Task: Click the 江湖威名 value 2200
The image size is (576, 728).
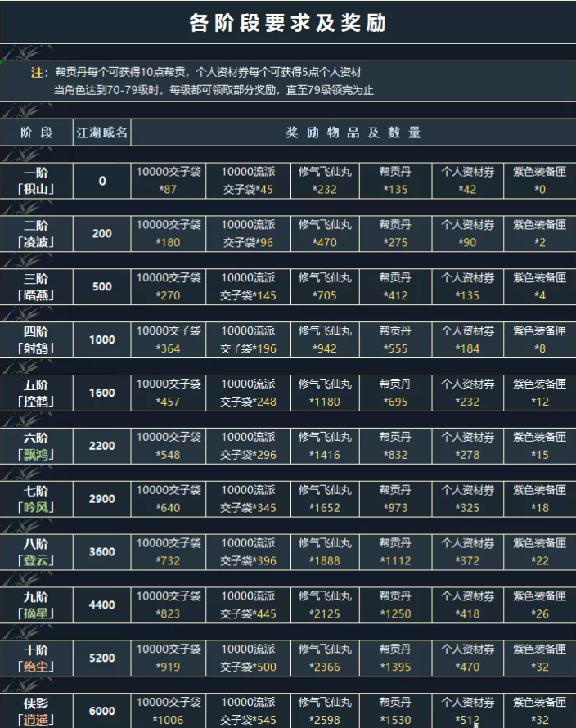Action: [x=101, y=446]
